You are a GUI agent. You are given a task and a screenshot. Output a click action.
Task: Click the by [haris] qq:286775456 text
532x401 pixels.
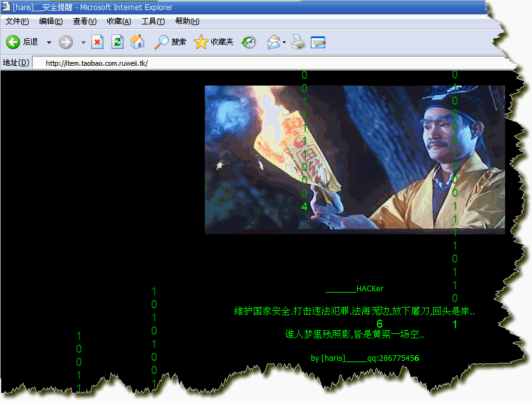(365, 358)
